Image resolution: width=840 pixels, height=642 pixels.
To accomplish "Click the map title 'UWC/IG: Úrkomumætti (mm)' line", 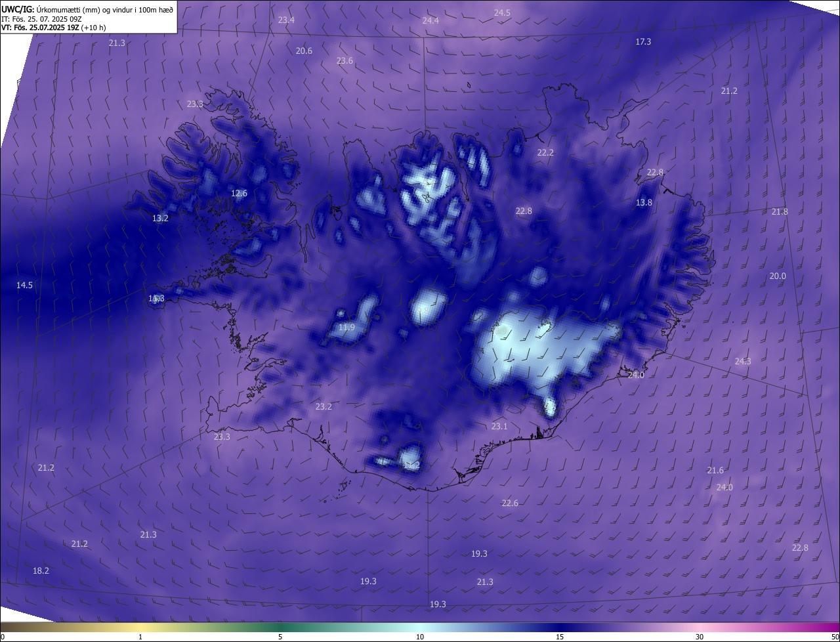I will [87, 9].
